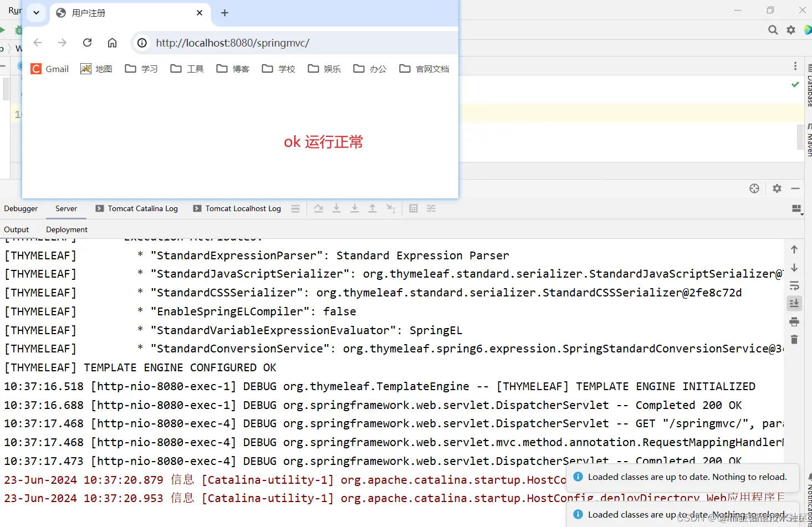Open the Maven side panel
This screenshot has height=527, width=812.
pos(809,140)
